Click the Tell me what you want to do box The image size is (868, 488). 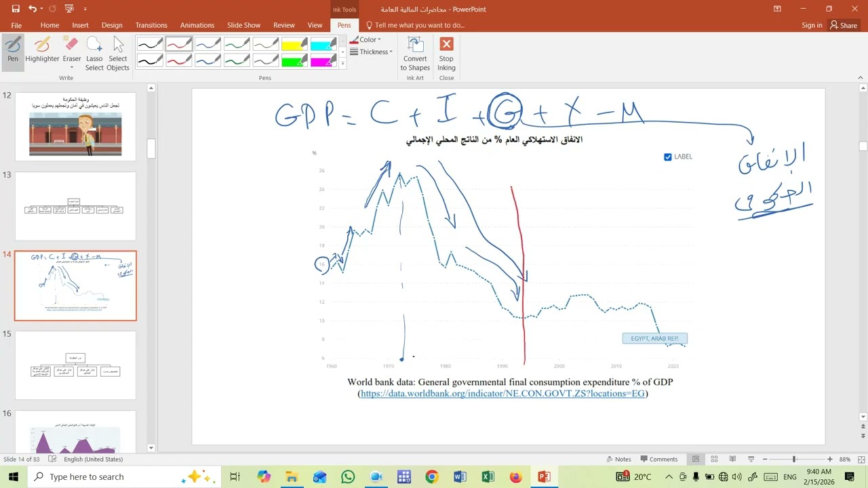[416, 25]
